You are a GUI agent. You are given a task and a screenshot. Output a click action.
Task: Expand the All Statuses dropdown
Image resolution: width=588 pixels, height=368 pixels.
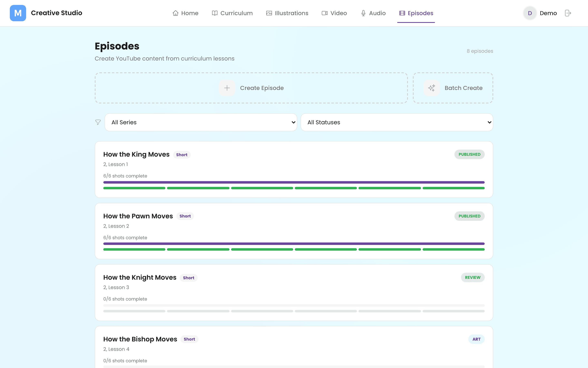tap(397, 122)
